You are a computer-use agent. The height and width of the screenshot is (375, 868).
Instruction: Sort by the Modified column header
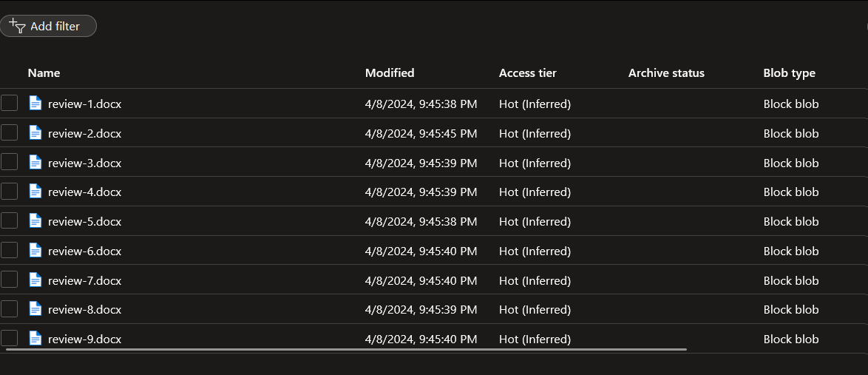[x=390, y=73]
